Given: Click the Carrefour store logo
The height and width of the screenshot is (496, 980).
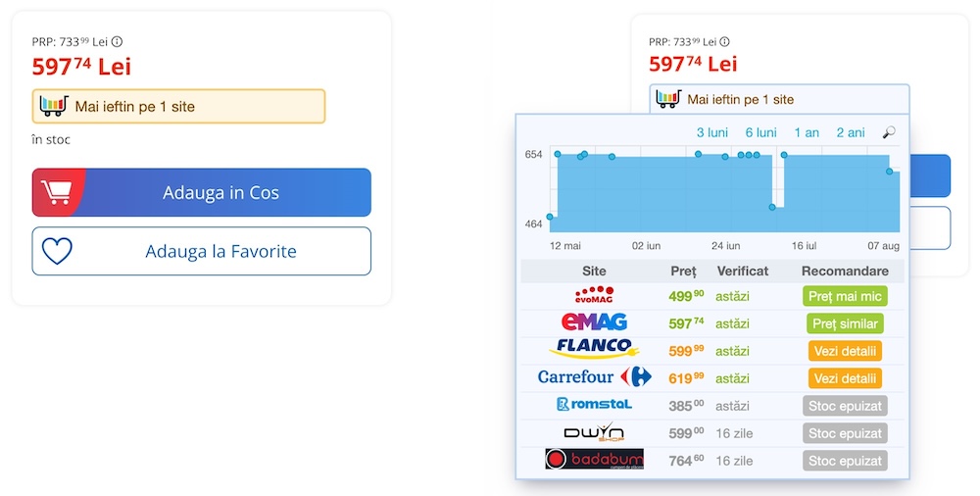Looking at the screenshot, I should click(x=594, y=377).
